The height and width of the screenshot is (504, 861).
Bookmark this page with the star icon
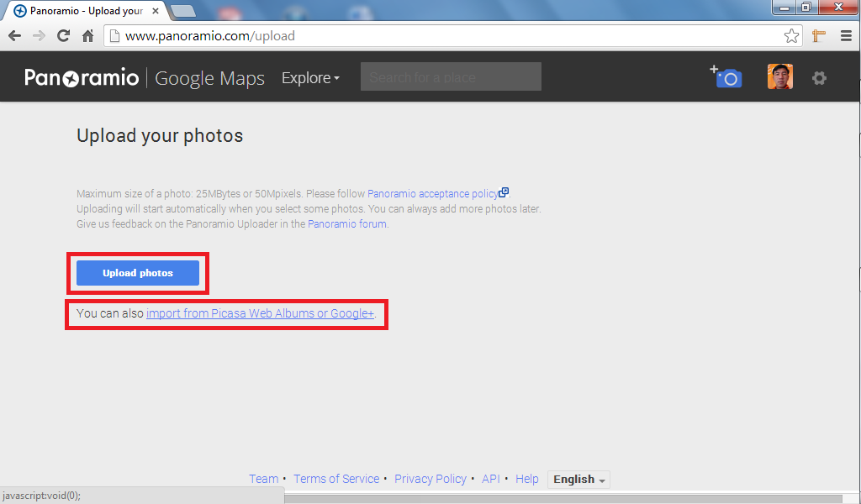tap(791, 36)
